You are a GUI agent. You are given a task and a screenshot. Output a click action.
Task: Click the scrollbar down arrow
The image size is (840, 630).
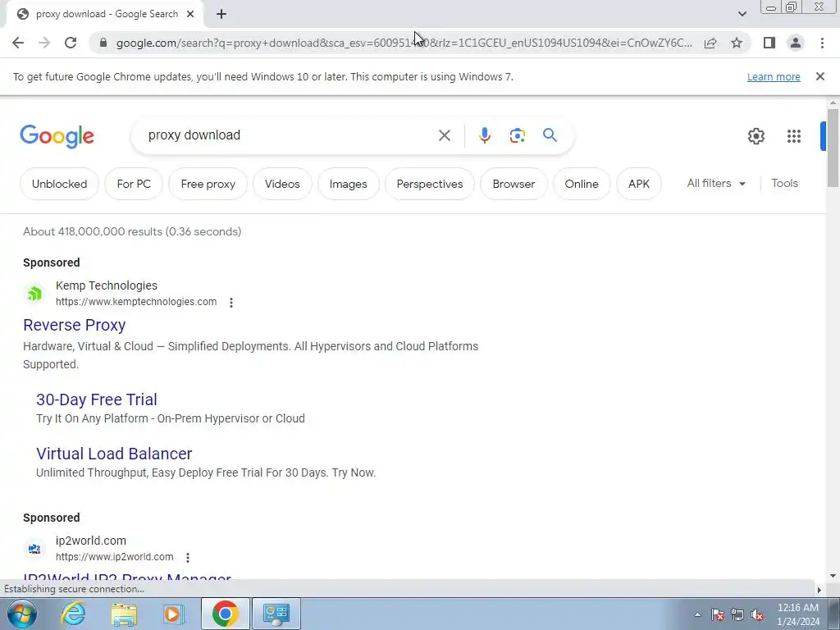(x=832, y=576)
